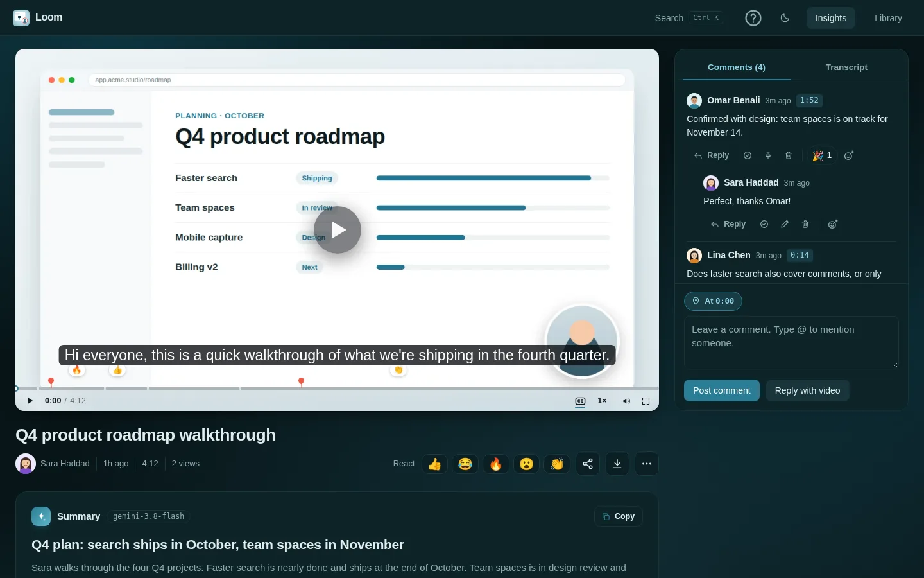Delete Sara Haddad's reply
Viewport: 924px width, 578px height.
tap(805, 224)
